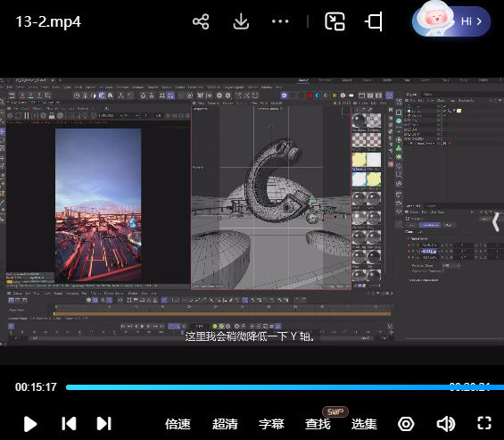Open the three-dot more options menu
The width and height of the screenshot is (504, 440).
[280, 21]
